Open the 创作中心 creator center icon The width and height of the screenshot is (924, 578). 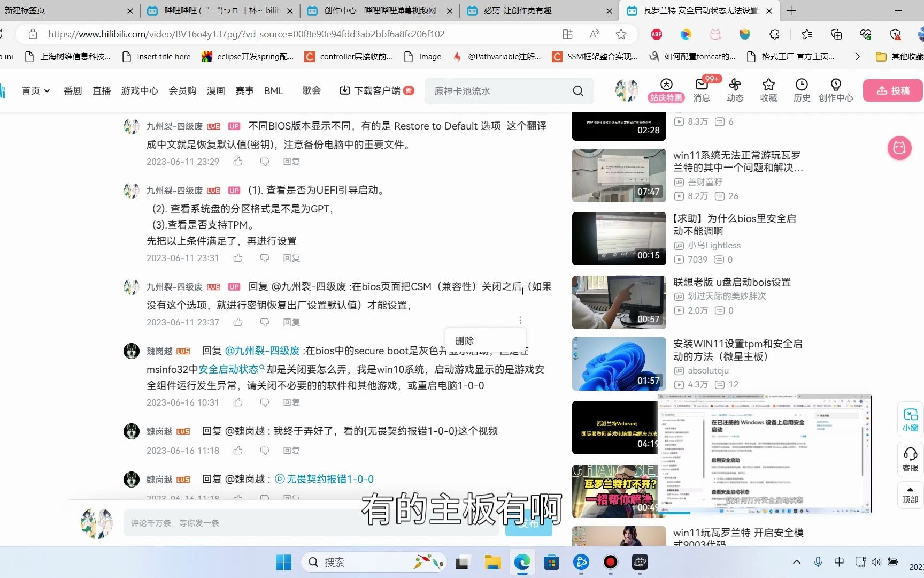coord(836,90)
